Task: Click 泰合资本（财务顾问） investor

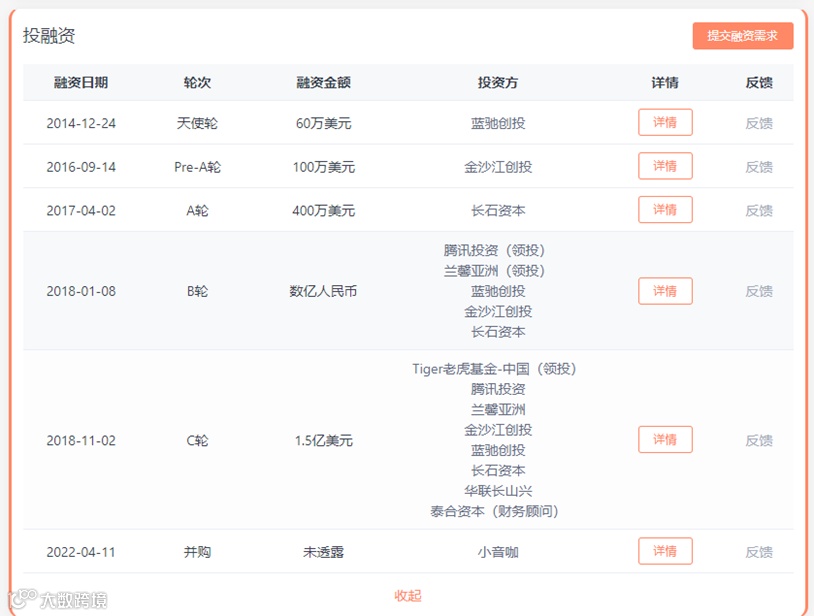Action: 494,511
